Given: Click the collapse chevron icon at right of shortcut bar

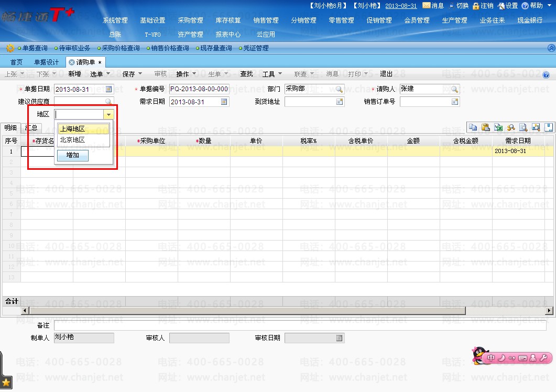Looking at the screenshot, I should click(551, 48).
